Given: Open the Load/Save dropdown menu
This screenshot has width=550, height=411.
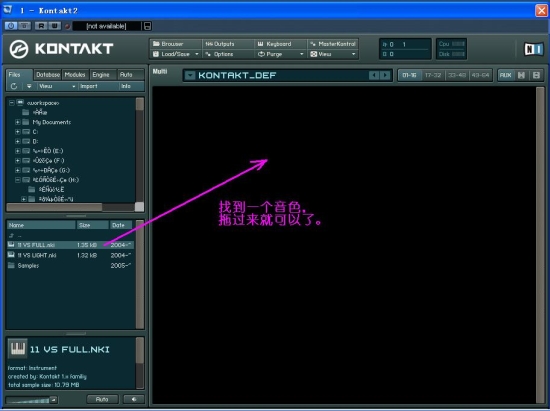Looking at the screenshot, I should [x=176, y=54].
